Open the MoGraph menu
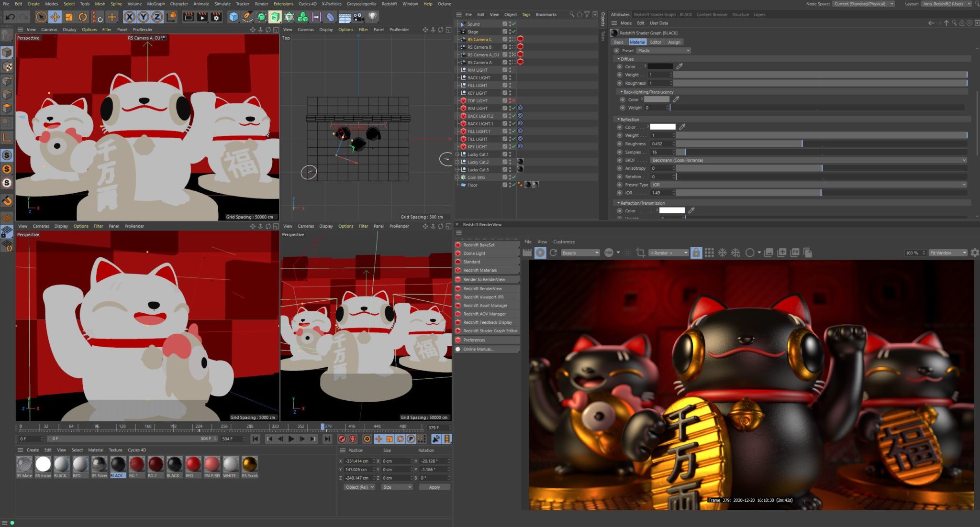Image resolution: width=980 pixels, height=527 pixels. pyautogui.click(x=156, y=4)
